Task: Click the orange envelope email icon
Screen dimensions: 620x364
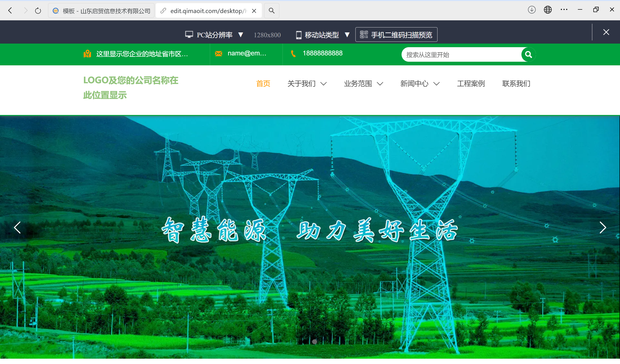Action: pos(218,53)
